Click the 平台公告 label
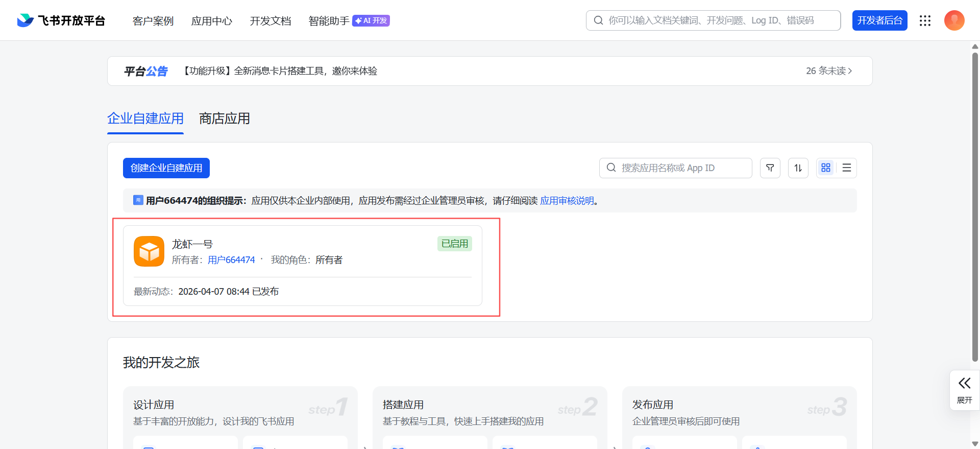Image resolution: width=980 pixels, height=449 pixels. [146, 71]
